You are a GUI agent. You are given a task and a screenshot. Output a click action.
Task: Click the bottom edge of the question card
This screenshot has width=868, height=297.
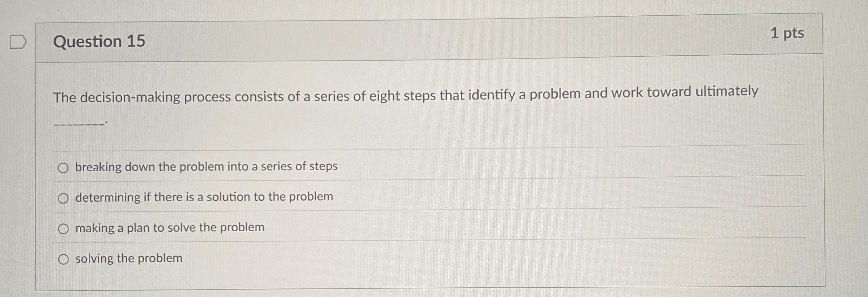pos(429,286)
